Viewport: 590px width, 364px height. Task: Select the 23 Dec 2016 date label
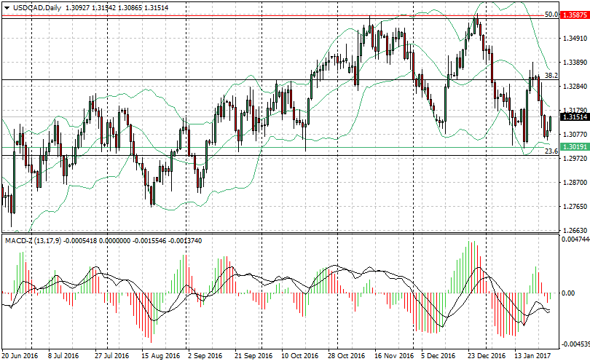(487, 356)
